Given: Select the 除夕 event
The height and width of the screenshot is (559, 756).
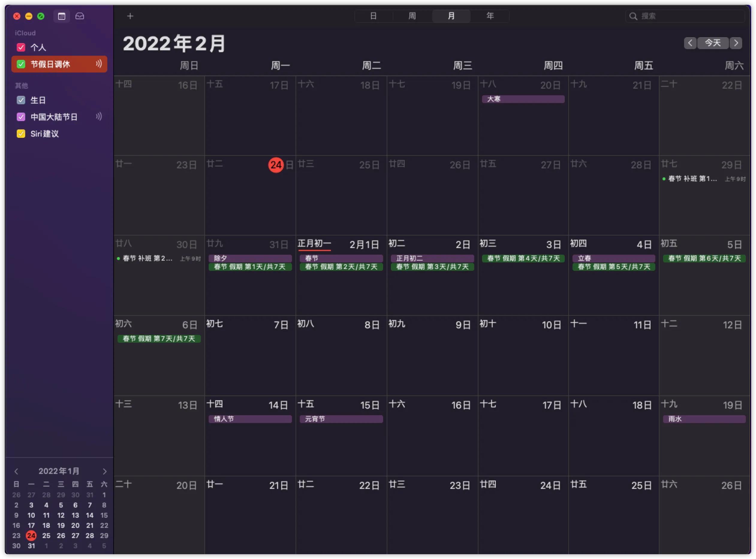Looking at the screenshot, I should [250, 258].
